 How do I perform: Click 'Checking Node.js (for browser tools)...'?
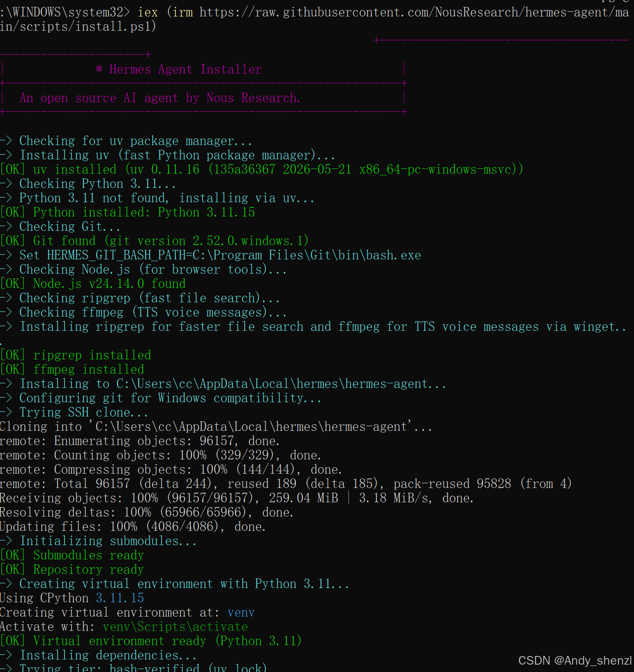coord(143,269)
